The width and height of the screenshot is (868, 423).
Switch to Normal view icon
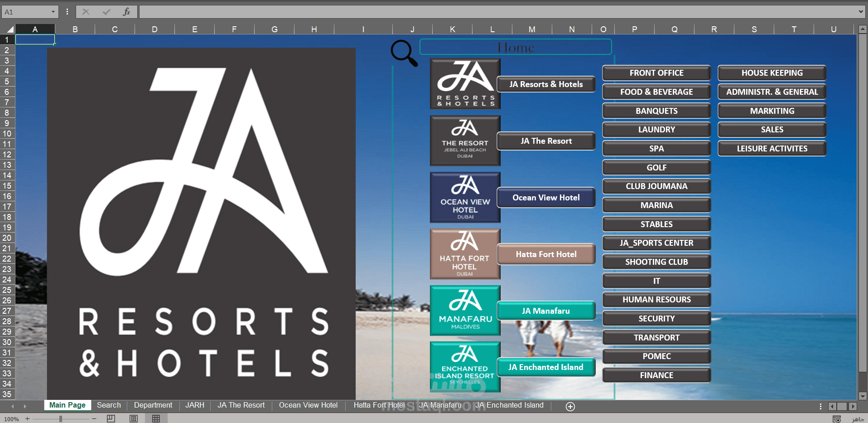pyautogui.click(x=156, y=418)
